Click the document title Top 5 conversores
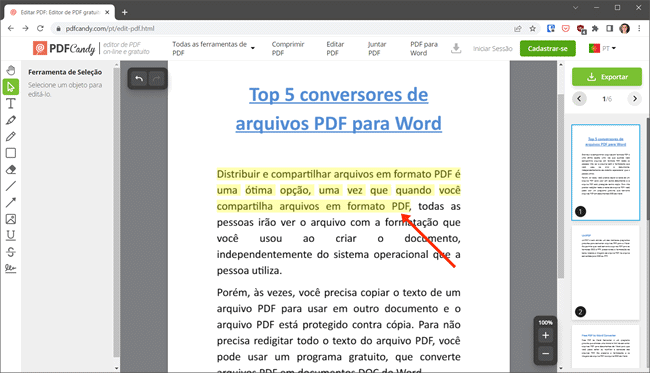This screenshot has width=650, height=373. point(339,109)
